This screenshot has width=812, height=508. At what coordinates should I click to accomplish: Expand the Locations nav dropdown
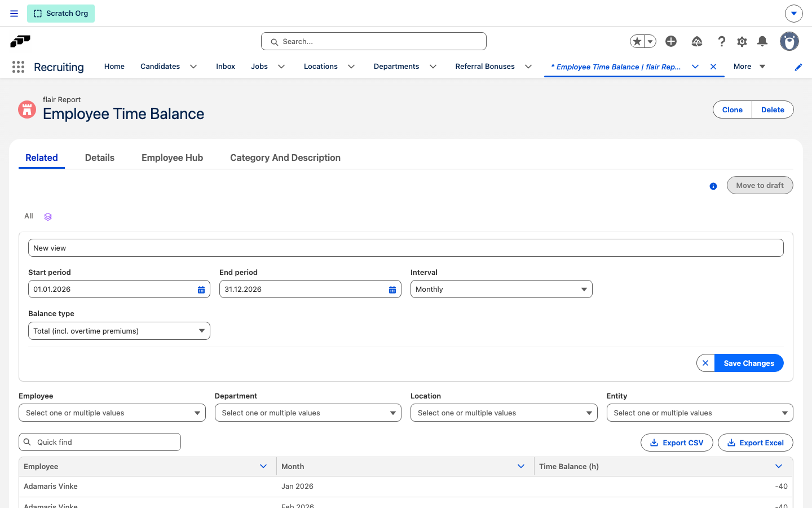click(x=351, y=67)
